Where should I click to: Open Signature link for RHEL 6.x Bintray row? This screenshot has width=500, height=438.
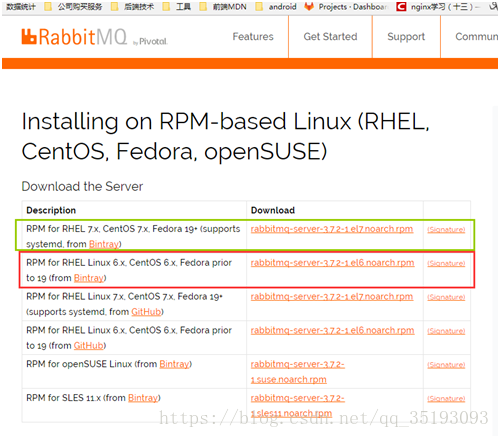(x=446, y=263)
